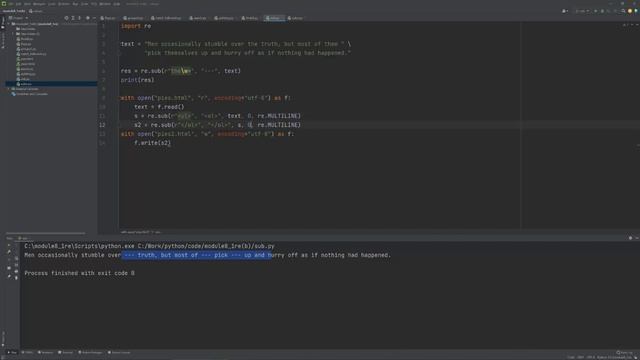Open Run panel settings gear

pos(630,238)
